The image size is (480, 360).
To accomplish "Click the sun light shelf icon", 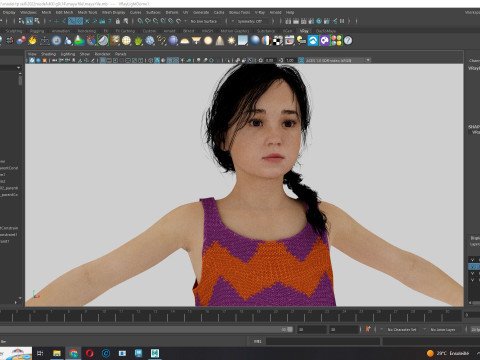I will (231, 41).
